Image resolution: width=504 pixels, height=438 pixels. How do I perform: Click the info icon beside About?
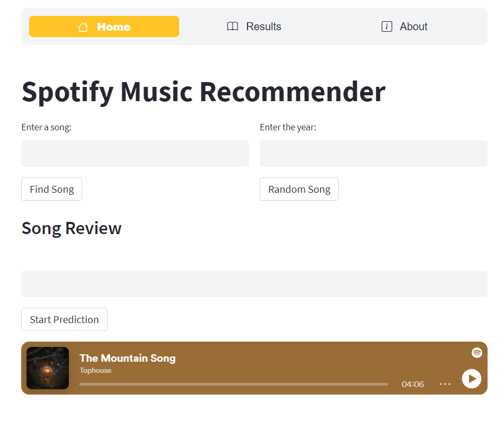pyautogui.click(x=387, y=26)
